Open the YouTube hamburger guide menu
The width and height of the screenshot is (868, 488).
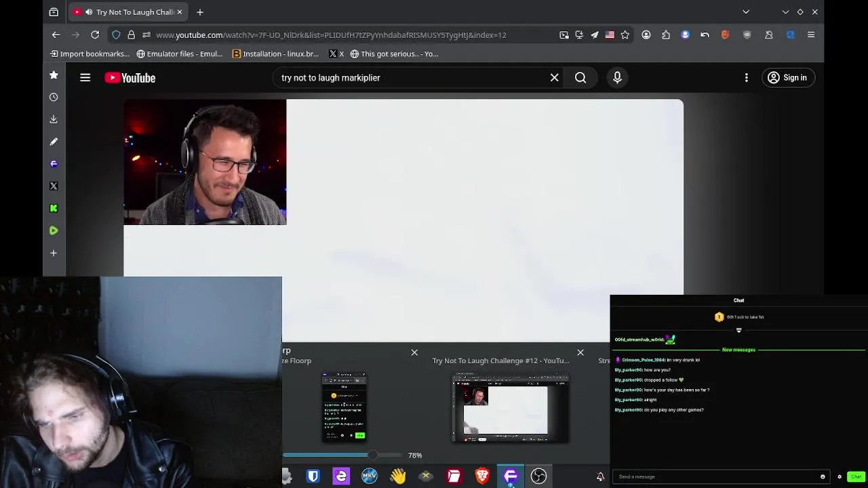85,78
